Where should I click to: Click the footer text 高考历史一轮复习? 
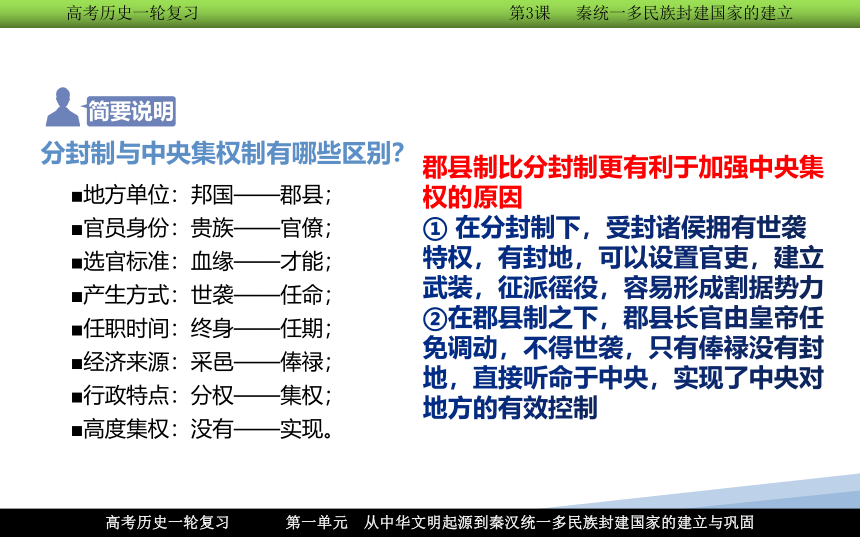tap(168, 522)
